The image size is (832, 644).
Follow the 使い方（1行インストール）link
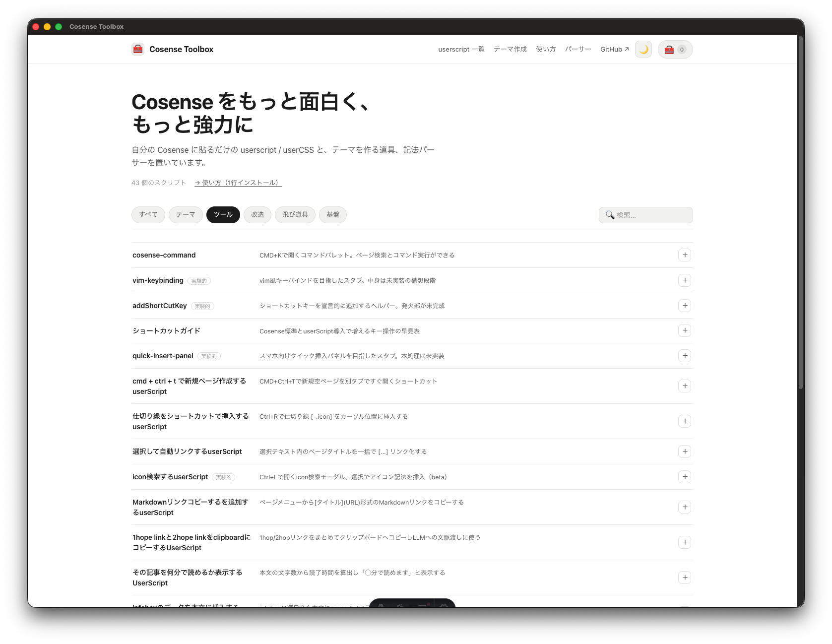click(238, 183)
